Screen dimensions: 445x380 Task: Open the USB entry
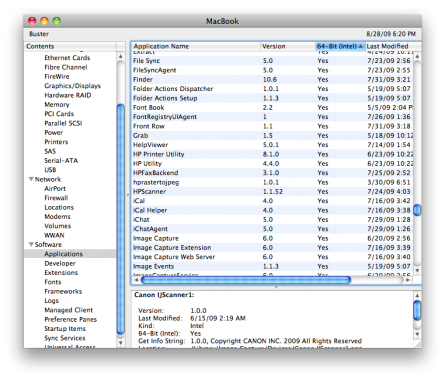click(50, 170)
